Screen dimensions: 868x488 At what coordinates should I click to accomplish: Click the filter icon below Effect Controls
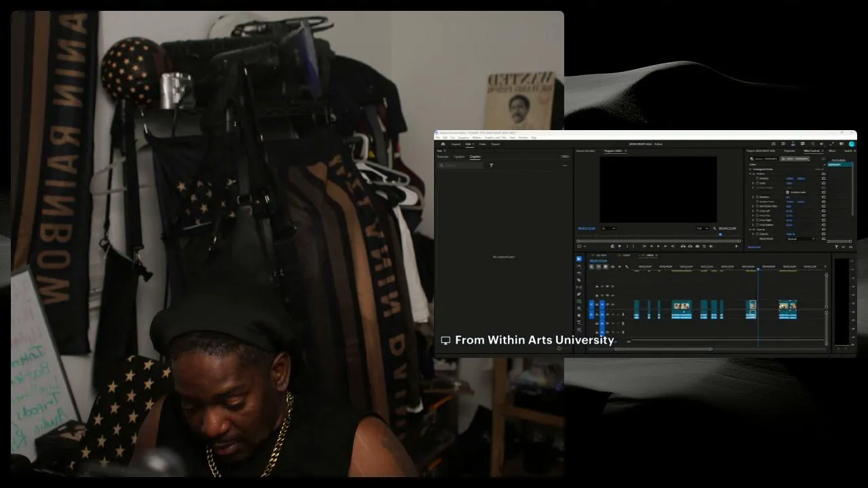point(836,247)
